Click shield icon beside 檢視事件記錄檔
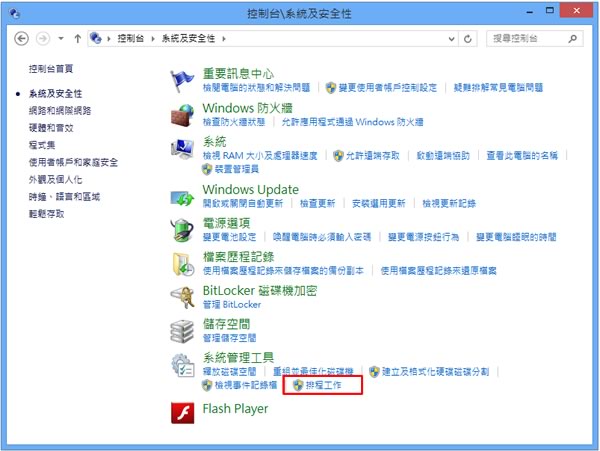 click(x=207, y=385)
